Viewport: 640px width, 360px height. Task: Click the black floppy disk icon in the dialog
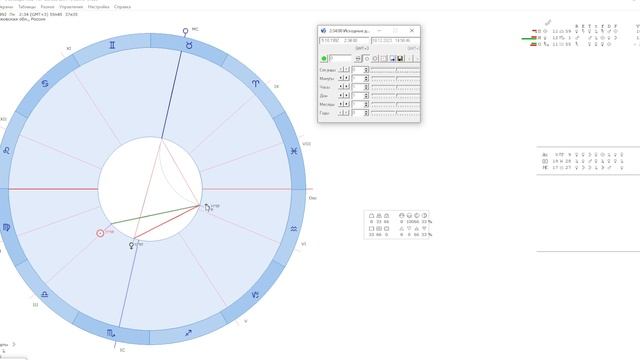point(400,59)
